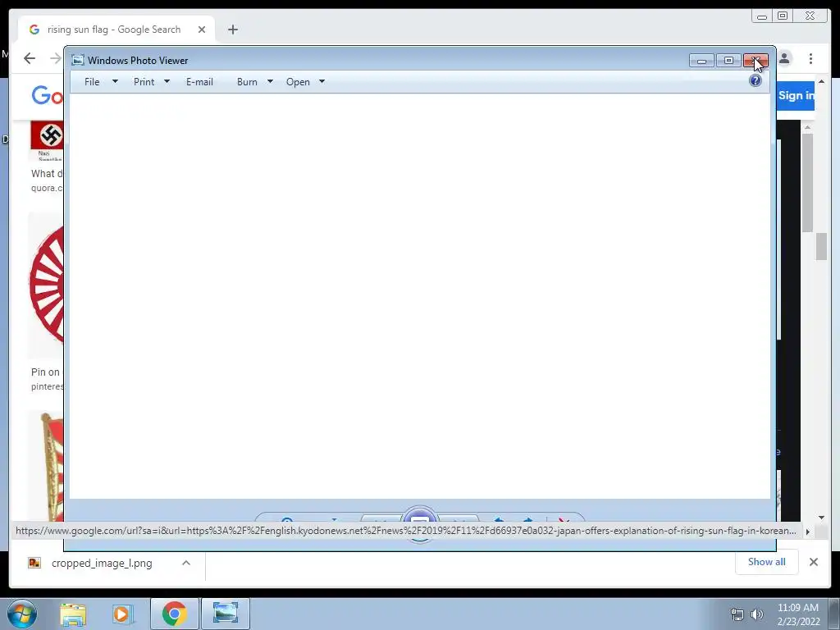The width and height of the screenshot is (840, 630).
Task: Open the Nazi swastika image result
Action: tap(47, 140)
